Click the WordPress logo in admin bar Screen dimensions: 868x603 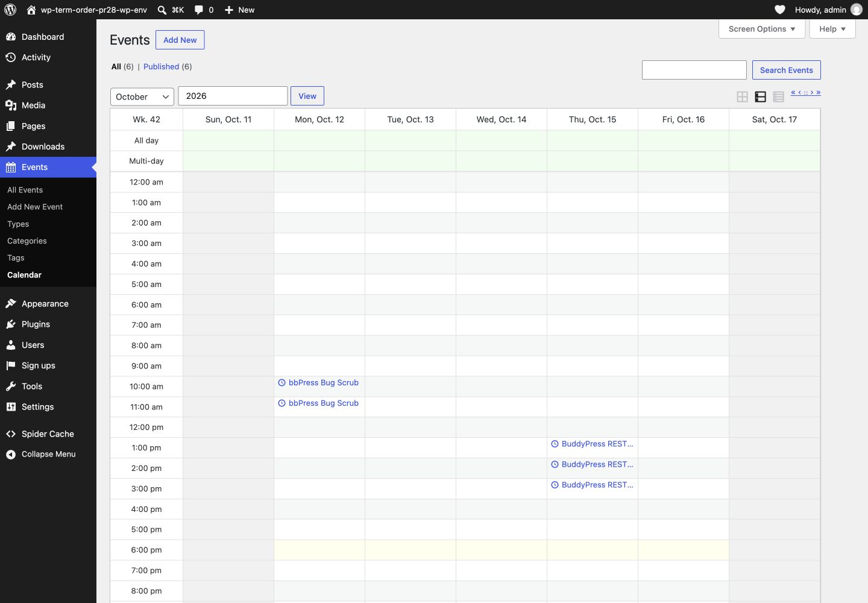tap(10, 10)
